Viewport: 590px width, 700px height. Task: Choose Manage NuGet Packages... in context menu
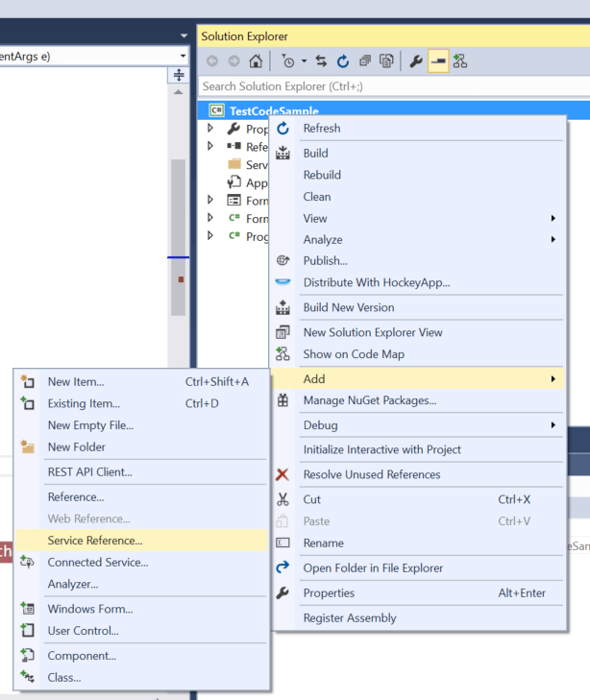[x=370, y=400]
